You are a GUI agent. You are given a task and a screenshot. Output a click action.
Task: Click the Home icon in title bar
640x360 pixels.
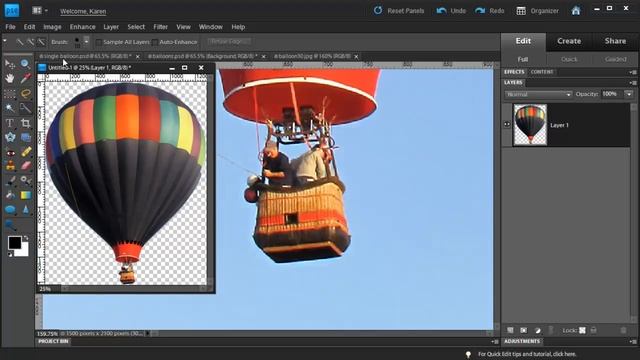[x=576, y=11]
